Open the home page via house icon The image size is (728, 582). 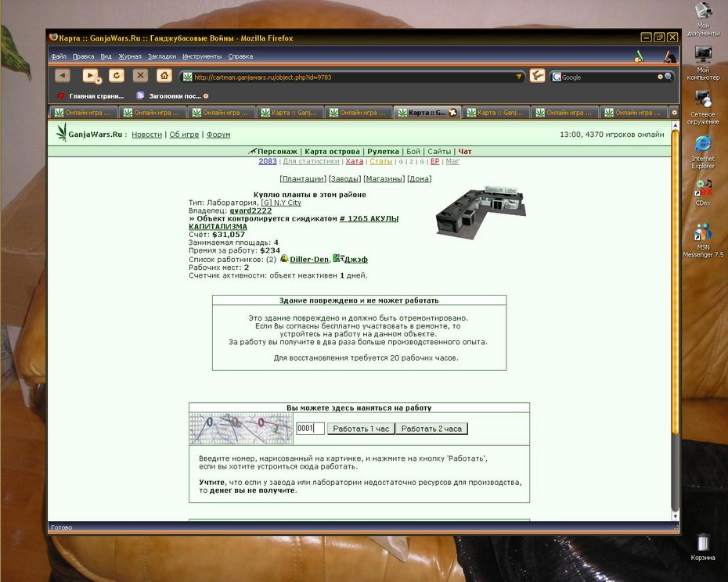[x=164, y=75]
